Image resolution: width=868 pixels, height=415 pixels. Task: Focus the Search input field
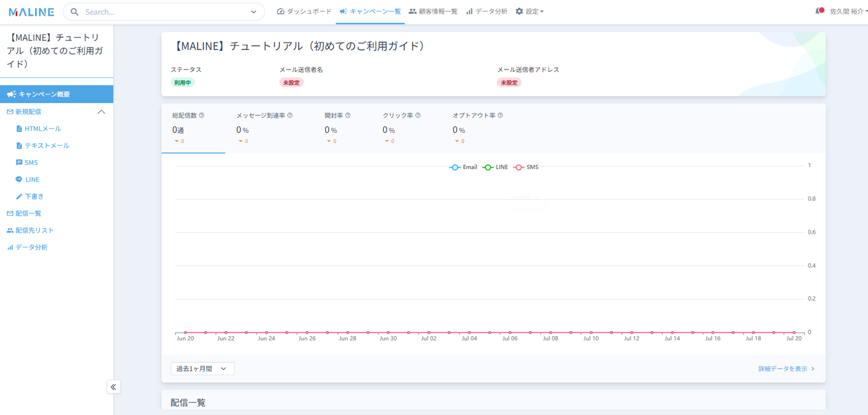coord(164,12)
